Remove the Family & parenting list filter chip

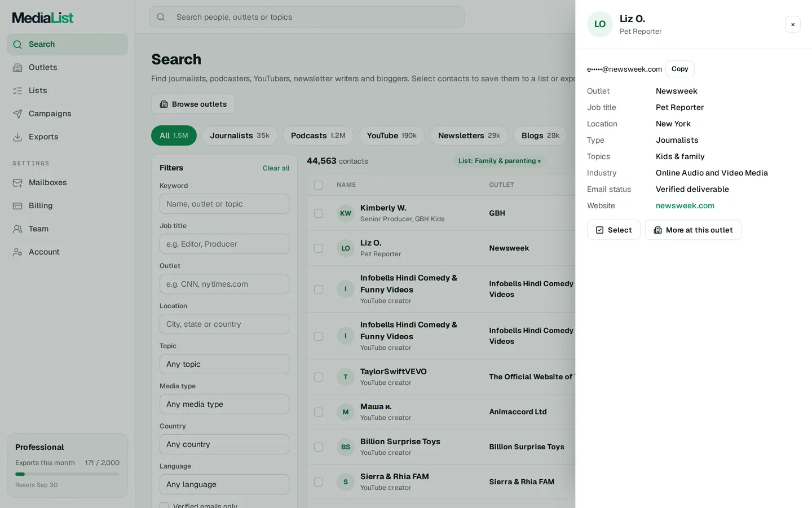pyautogui.click(x=539, y=161)
